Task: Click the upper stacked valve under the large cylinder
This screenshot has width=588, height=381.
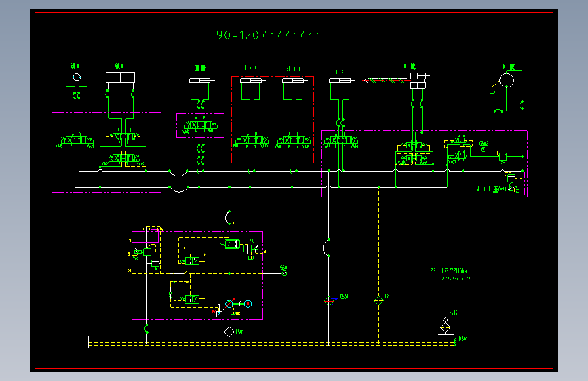Action: (x=123, y=136)
